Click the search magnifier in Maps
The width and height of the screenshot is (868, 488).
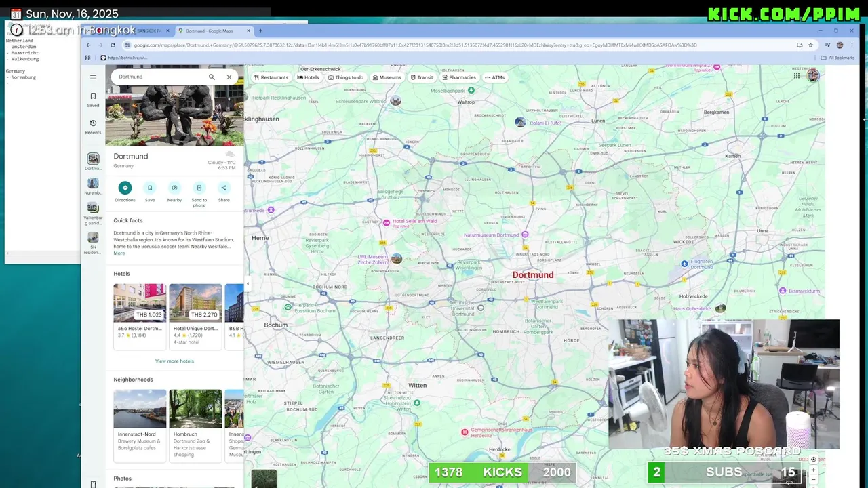tap(212, 77)
